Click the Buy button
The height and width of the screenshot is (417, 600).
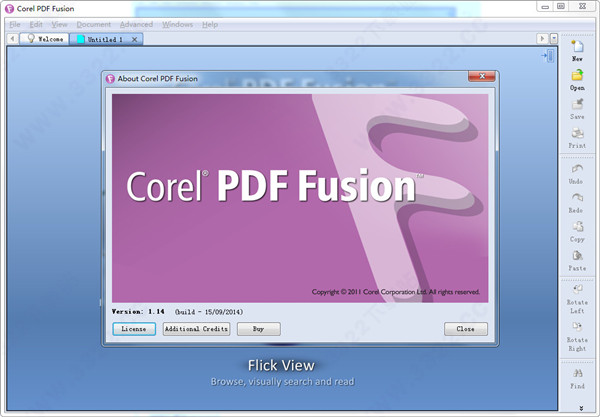[x=258, y=329]
